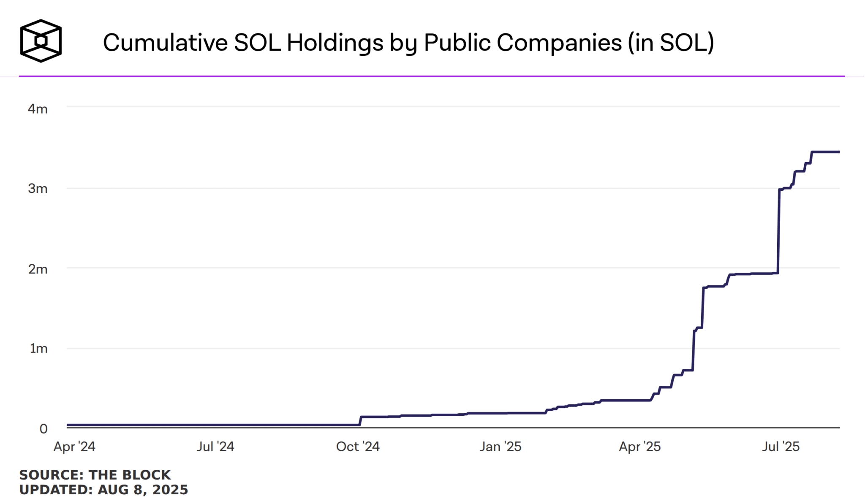Screen dimensions: 865x504
Task: Click the 2m y-axis label
Action: coord(38,269)
